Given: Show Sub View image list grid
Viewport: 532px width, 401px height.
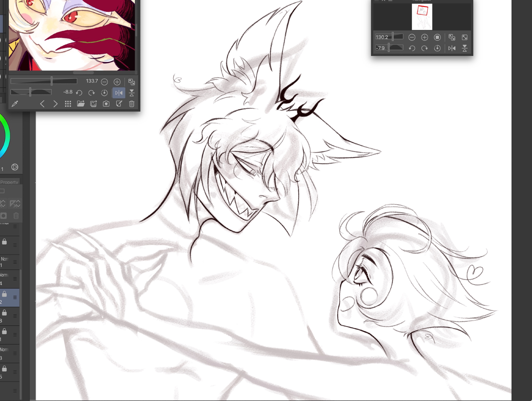Looking at the screenshot, I should (68, 104).
